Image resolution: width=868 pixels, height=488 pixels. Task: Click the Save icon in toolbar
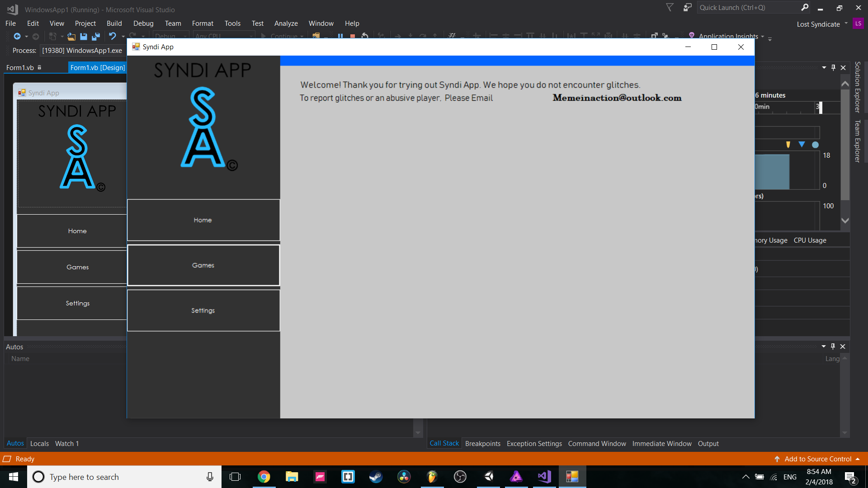point(84,36)
